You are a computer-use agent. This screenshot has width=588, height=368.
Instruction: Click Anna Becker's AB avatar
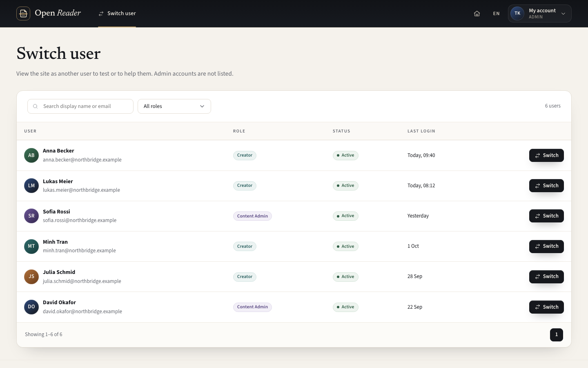coord(31,155)
